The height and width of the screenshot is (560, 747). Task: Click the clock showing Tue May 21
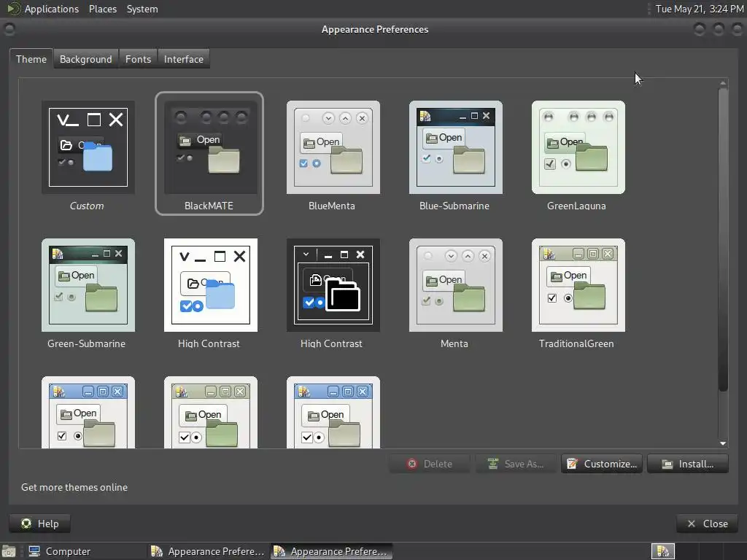coord(699,9)
